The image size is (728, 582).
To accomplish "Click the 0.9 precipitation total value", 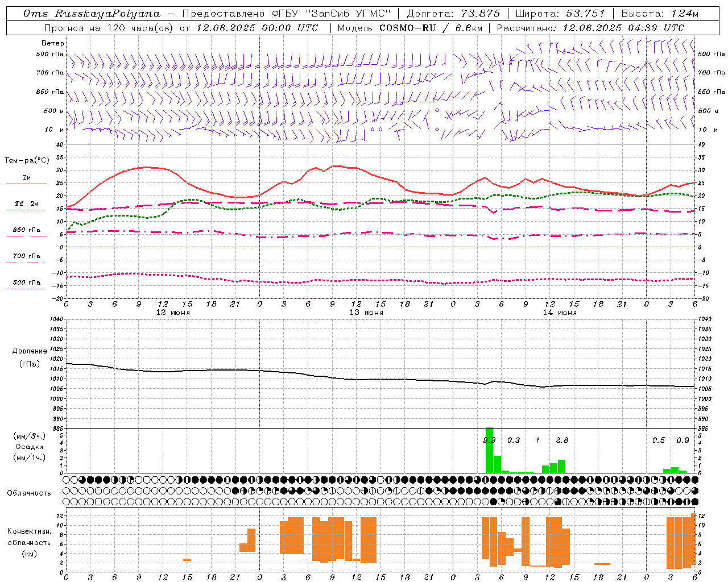I will tap(682, 440).
